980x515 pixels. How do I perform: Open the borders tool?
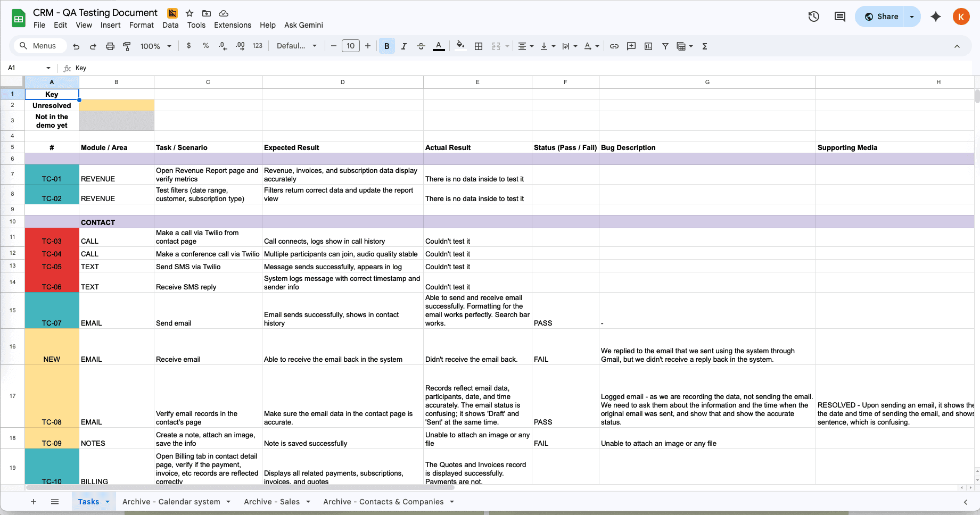click(479, 46)
